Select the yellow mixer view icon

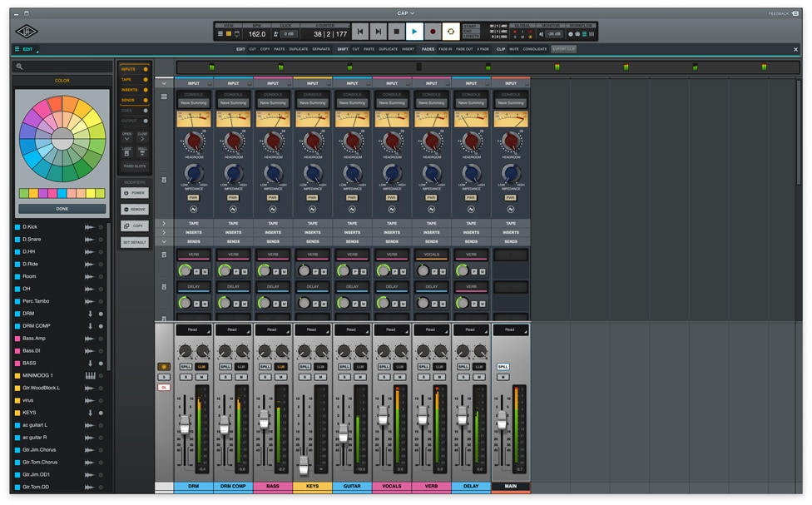tap(228, 34)
